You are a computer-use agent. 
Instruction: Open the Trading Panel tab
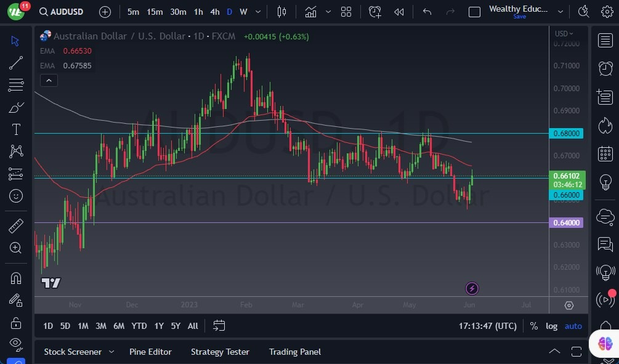point(294,352)
